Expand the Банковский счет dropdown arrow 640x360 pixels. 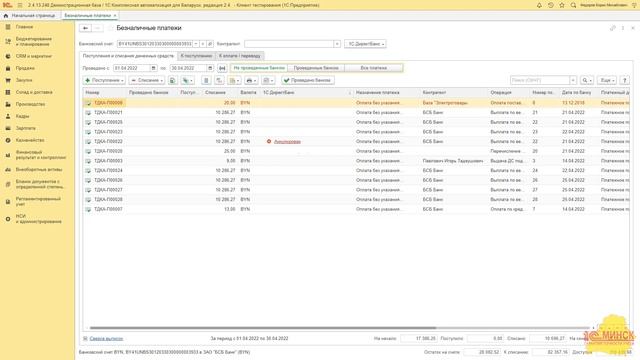pos(196,44)
